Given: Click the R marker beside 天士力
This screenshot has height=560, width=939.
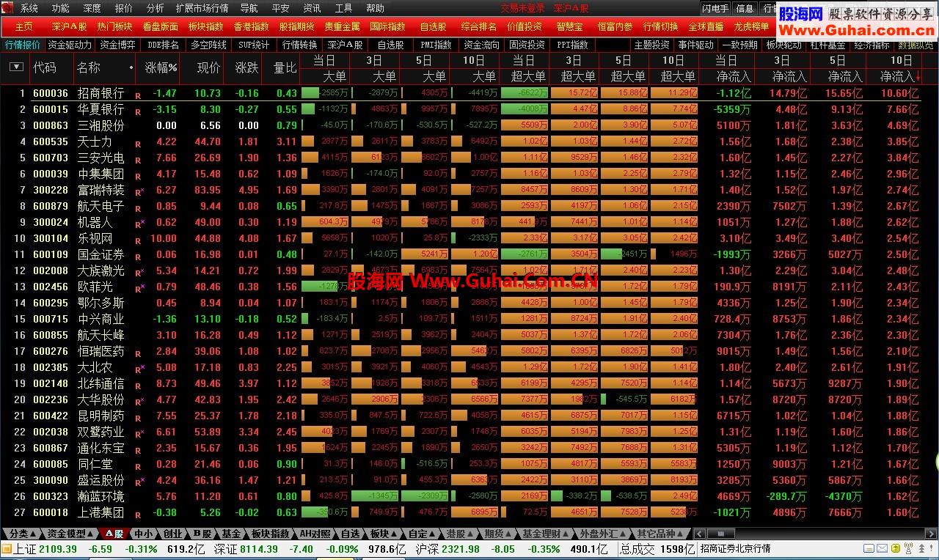Looking at the screenshot, I should (x=138, y=144).
